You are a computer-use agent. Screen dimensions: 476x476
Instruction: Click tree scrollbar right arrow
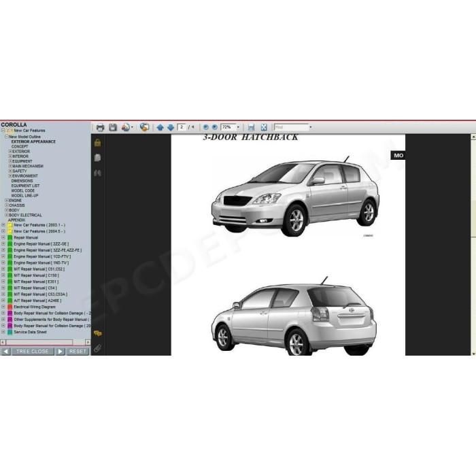point(88,343)
